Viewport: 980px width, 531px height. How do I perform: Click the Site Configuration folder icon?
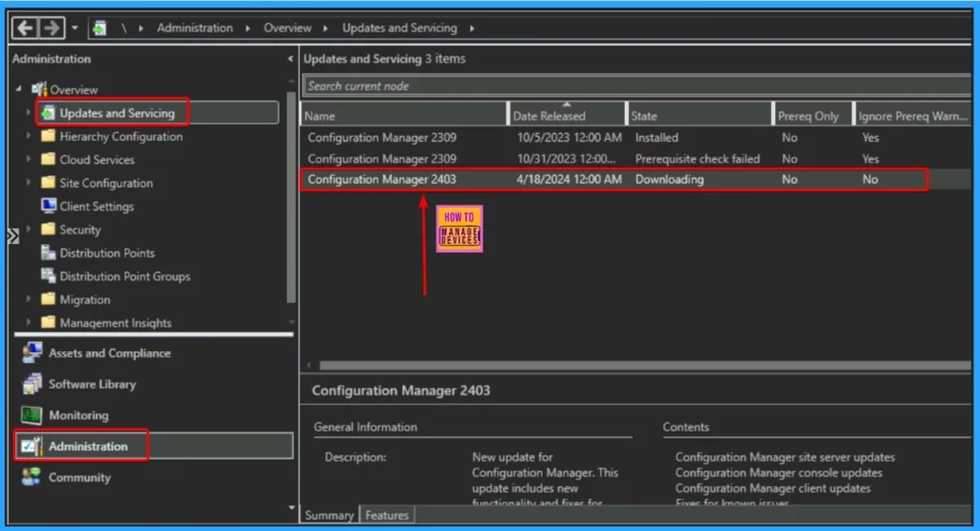pos(48,183)
